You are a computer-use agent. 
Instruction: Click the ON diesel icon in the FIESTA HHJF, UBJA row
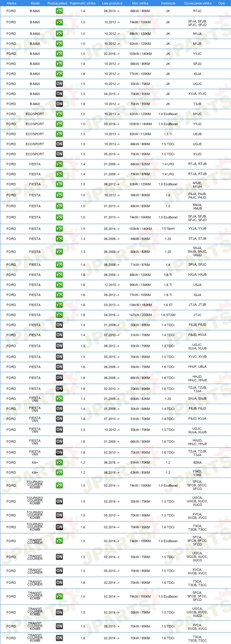click(x=59, y=367)
